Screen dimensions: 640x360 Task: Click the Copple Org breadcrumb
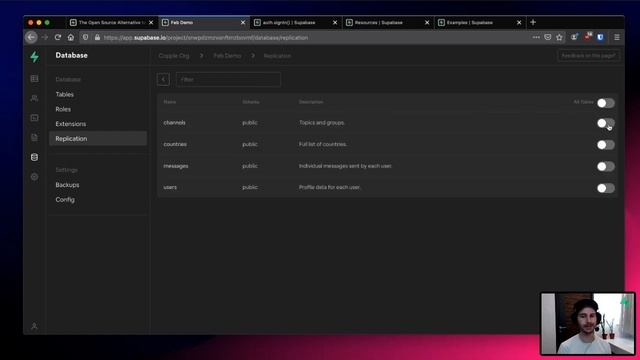click(174, 56)
